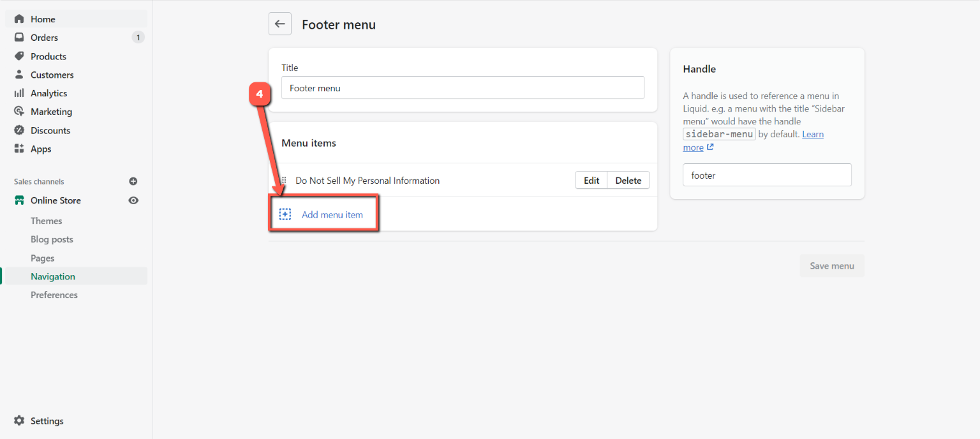Click the Discounts percent badge icon
Image resolution: width=980 pixels, height=439 pixels.
[x=19, y=130]
